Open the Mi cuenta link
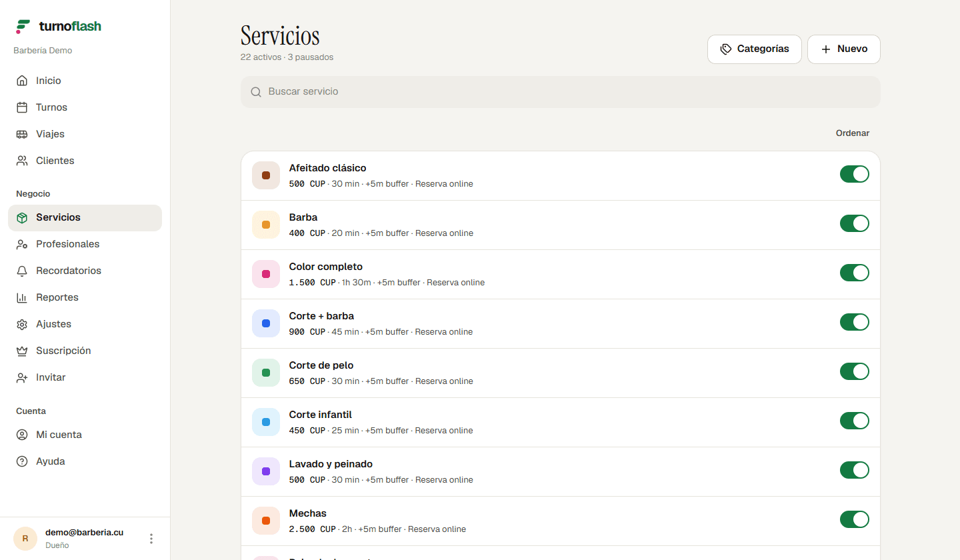Screen dimensions: 960x560 click(85, 435)
